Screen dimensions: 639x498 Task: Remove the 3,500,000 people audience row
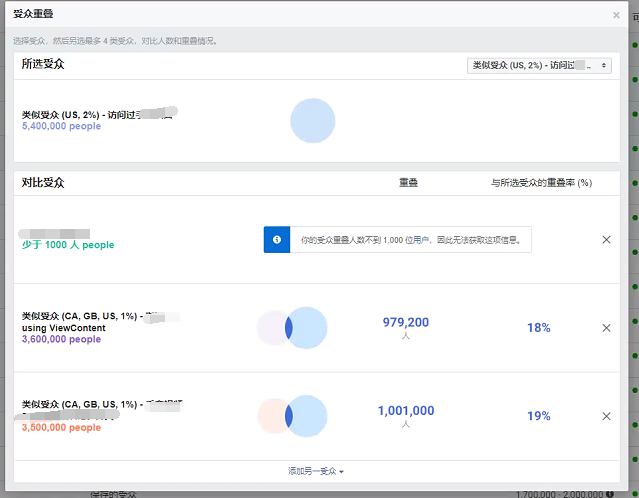pos(606,416)
